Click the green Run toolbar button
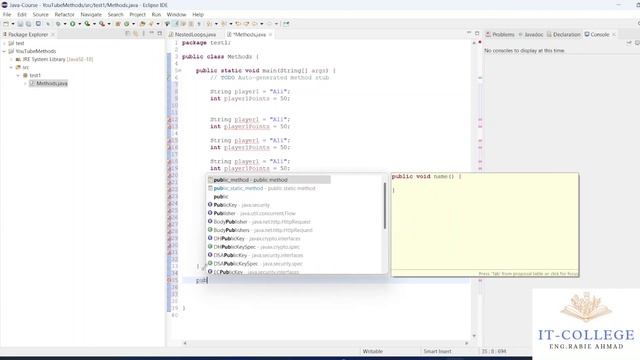 click(x=73, y=24)
